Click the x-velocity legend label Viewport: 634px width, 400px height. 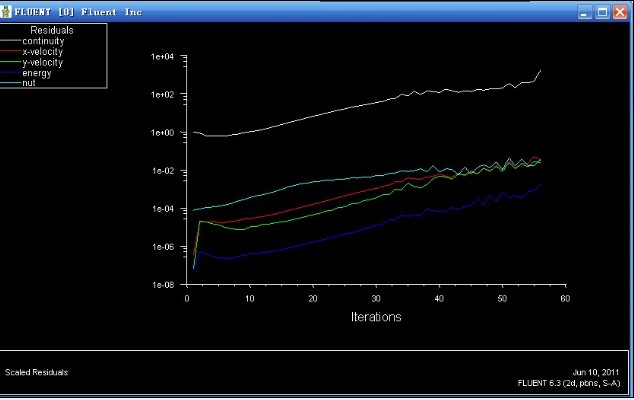[42, 51]
